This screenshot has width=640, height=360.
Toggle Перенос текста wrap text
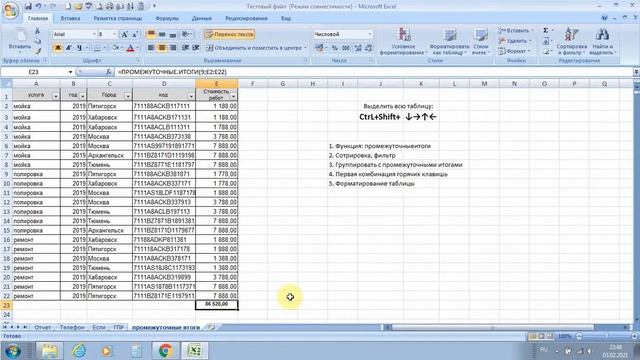coord(230,34)
